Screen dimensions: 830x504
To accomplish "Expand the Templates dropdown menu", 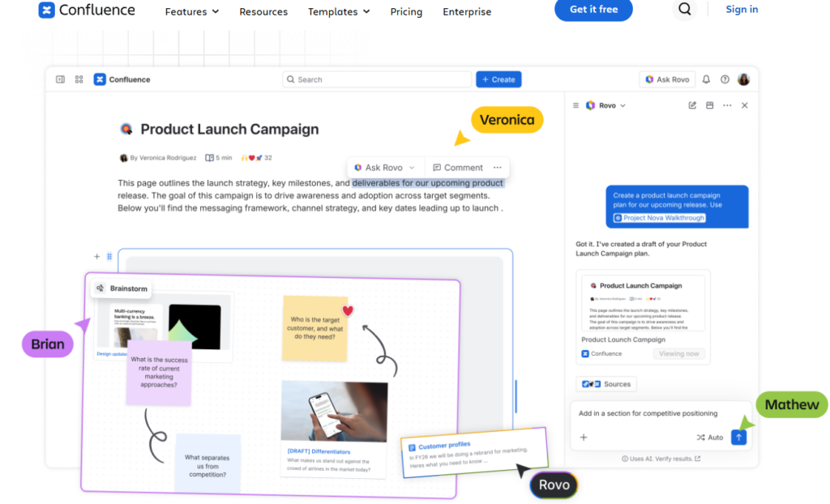I will (339, 11).
